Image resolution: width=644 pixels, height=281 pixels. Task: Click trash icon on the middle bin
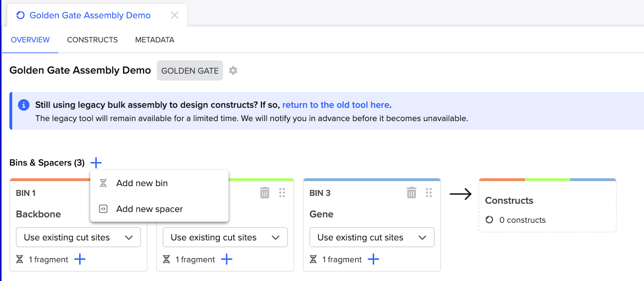(264, 193)
